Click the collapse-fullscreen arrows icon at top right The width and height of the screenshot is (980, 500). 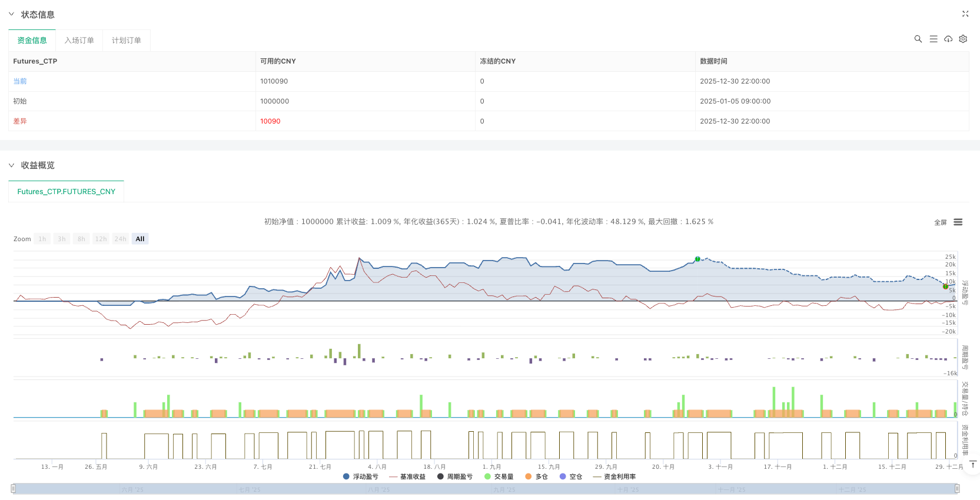coord(965,14)
